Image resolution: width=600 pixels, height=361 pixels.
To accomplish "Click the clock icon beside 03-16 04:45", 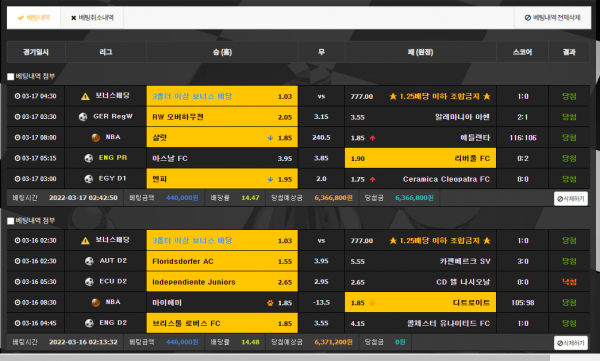I will (x=18, y=323).
